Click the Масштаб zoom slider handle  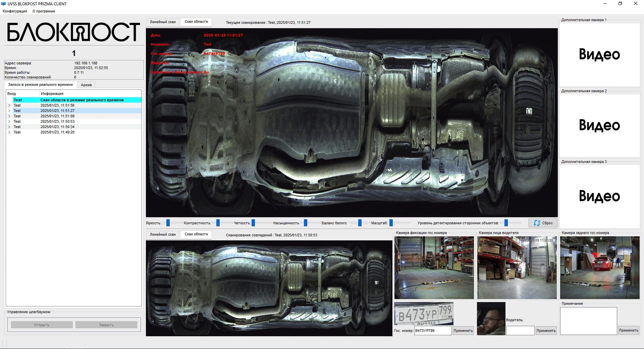391,223
